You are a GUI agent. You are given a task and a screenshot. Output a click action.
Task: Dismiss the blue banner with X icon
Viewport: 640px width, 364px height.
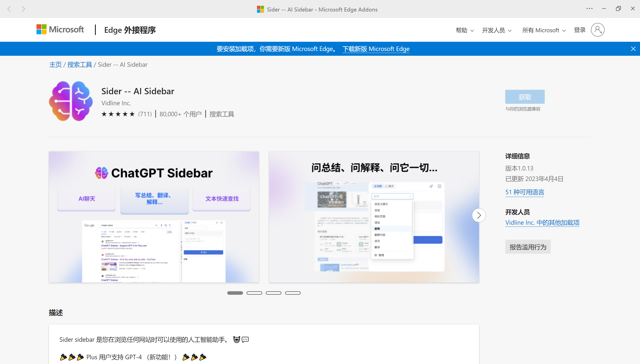tap(633, 49)
